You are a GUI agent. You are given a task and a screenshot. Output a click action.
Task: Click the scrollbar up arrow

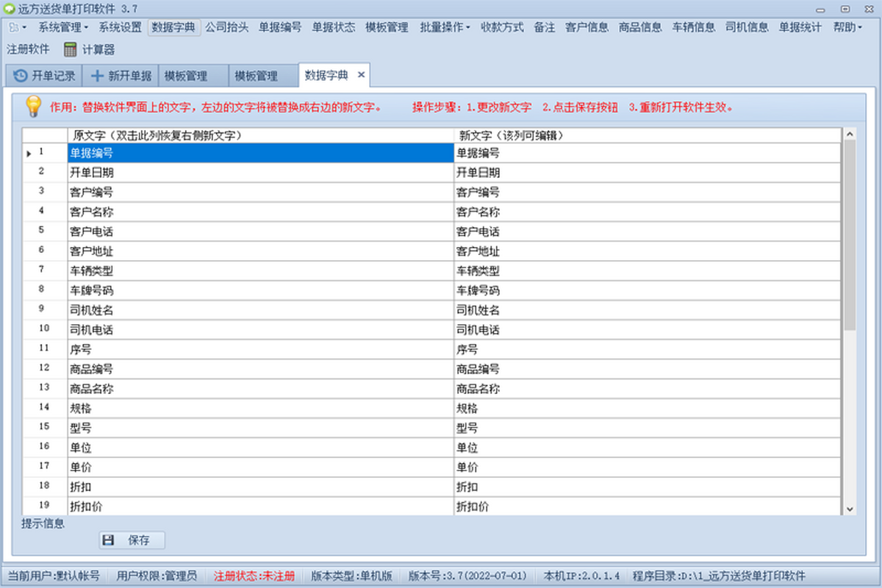850,135
